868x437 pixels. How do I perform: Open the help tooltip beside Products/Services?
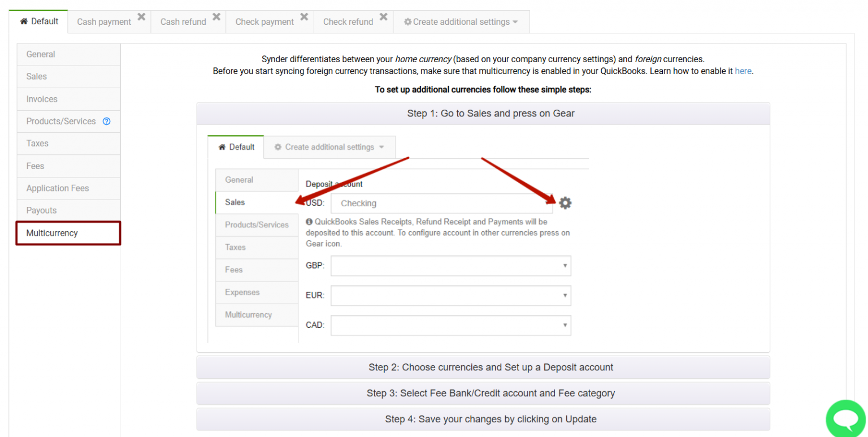coord(107,121)
